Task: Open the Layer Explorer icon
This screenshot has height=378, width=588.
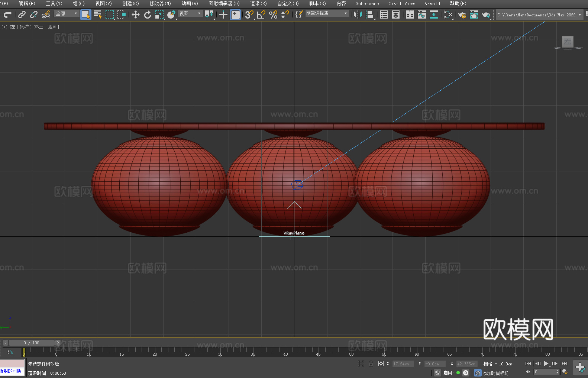Action: pyautogui.click(x=396, y=14)
